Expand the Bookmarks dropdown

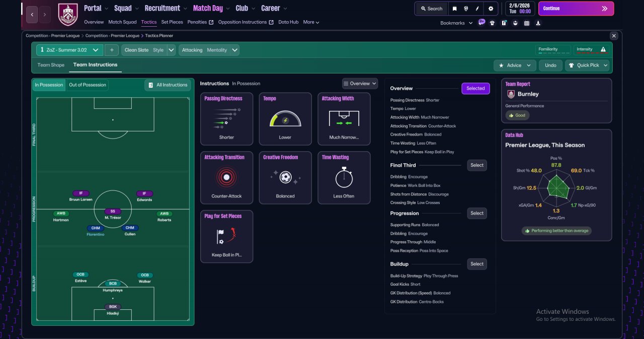click(456, 23)
